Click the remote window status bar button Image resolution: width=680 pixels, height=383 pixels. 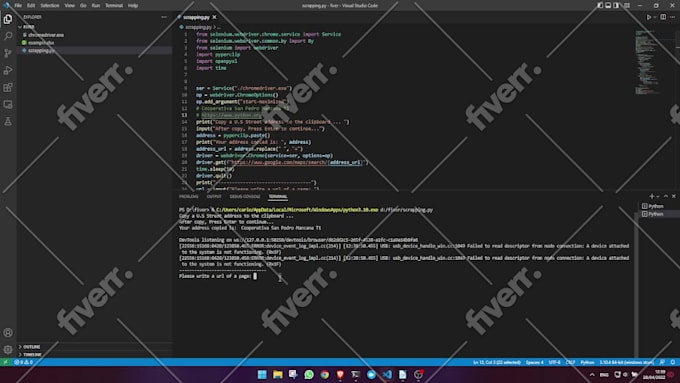click(x=6, y=362)
